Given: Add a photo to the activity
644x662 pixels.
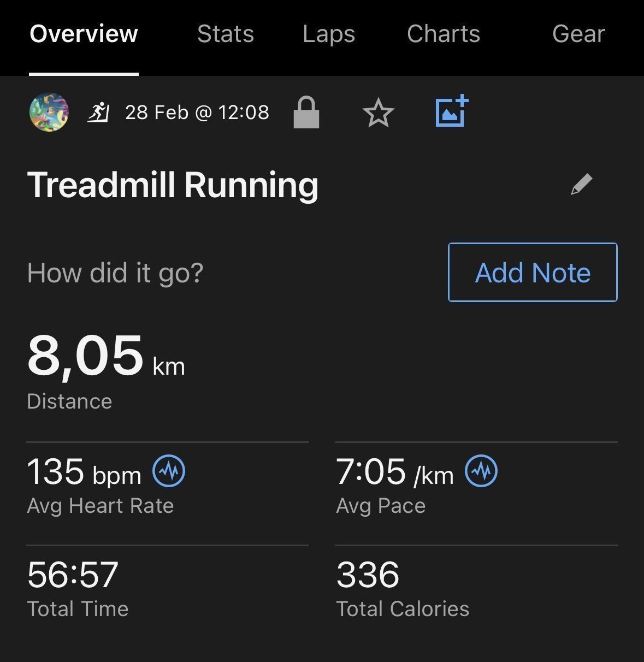Looking at the screenshot, I should [452, 111].
